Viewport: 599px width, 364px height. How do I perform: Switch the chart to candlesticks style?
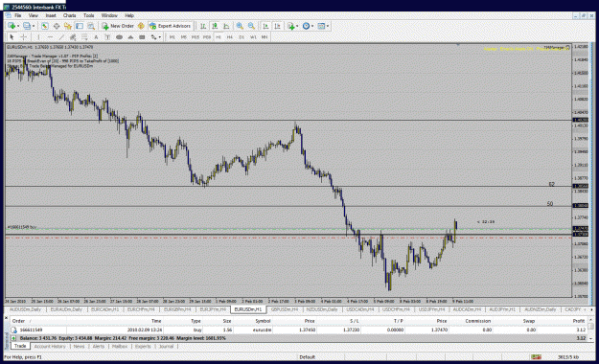click(215, 26)
